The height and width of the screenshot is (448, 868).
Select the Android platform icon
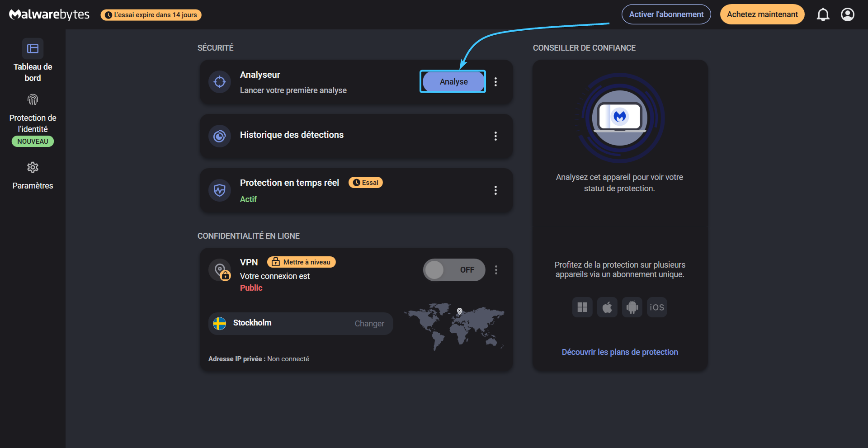[x=632, y=307]
